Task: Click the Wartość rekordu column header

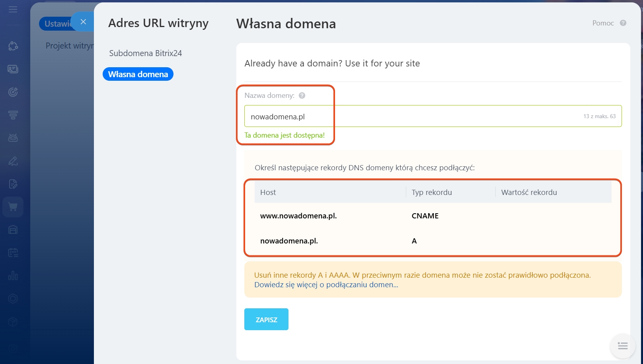Action: 529,193
